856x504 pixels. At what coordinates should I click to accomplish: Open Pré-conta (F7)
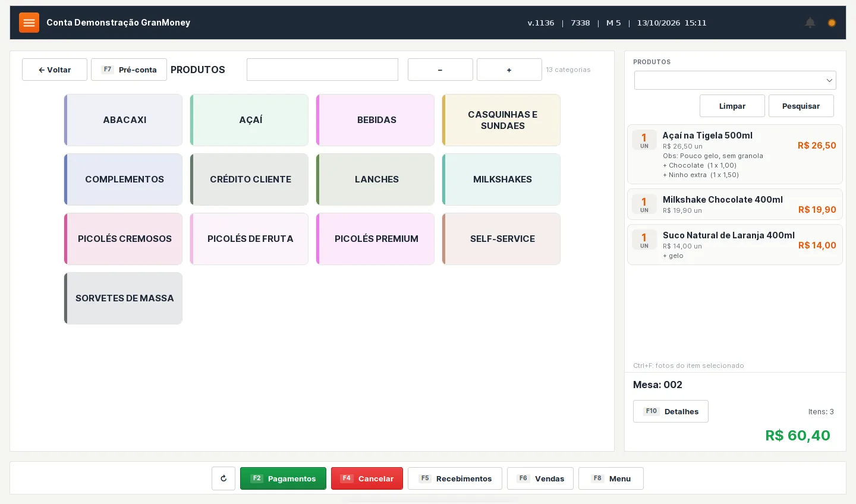pos(129,70)
